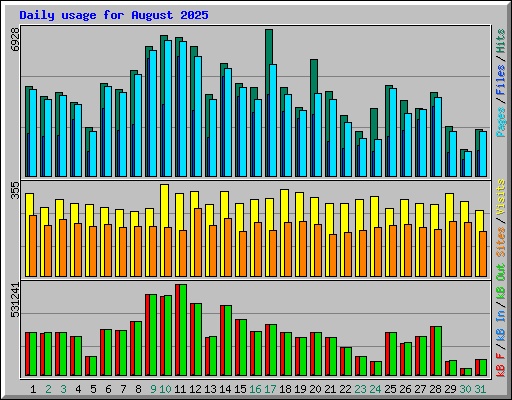Click day label 26 on x-axis
This screenshot has height=400, width=512.
point(405,389)
